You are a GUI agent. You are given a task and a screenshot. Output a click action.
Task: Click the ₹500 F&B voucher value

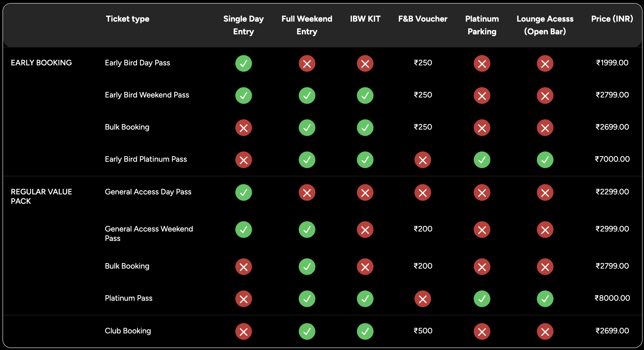[x=423, y=331]
